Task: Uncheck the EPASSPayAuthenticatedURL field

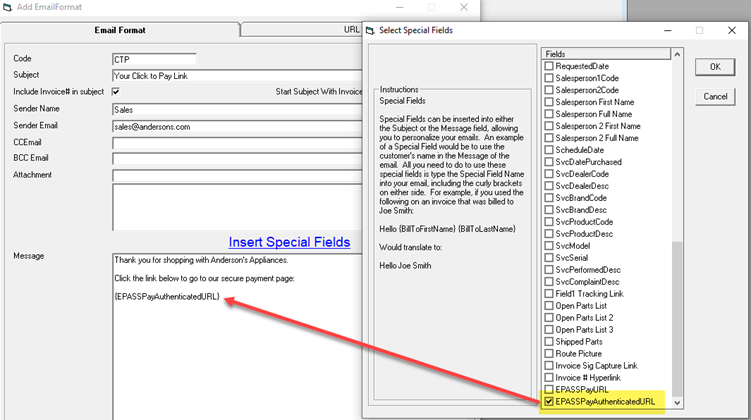Action: pos(549,401)
